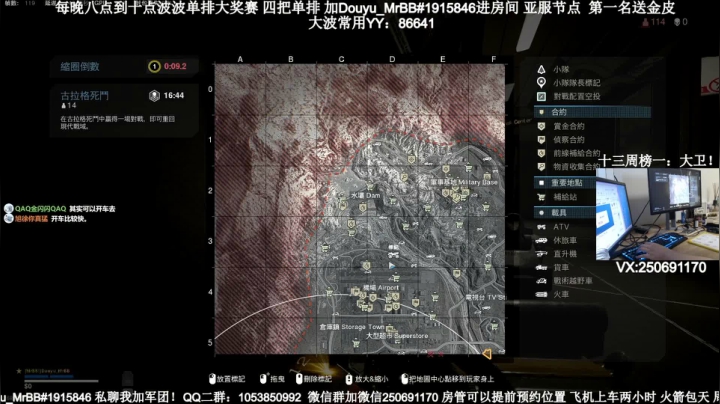Click the blue player arrow on the map

(392, 266)
